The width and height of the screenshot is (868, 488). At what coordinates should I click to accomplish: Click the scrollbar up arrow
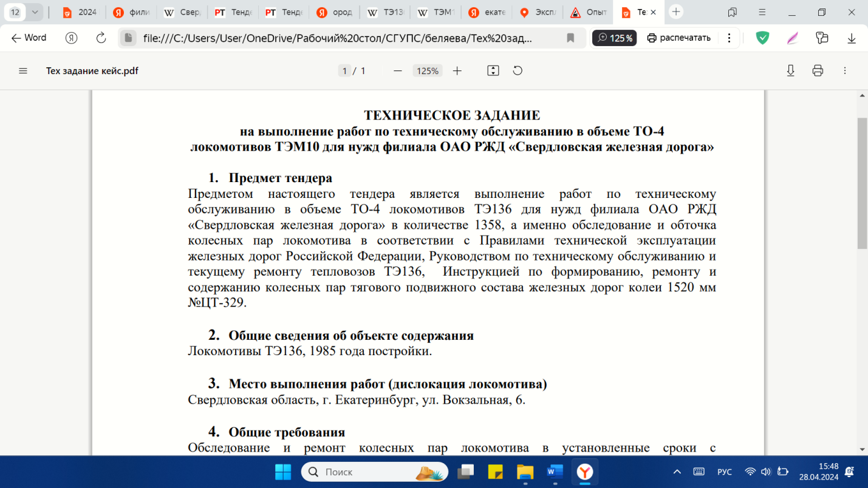[x=862, y=95]
